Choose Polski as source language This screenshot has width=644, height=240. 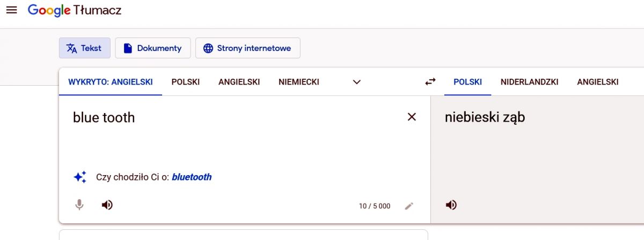coord(186,82)
